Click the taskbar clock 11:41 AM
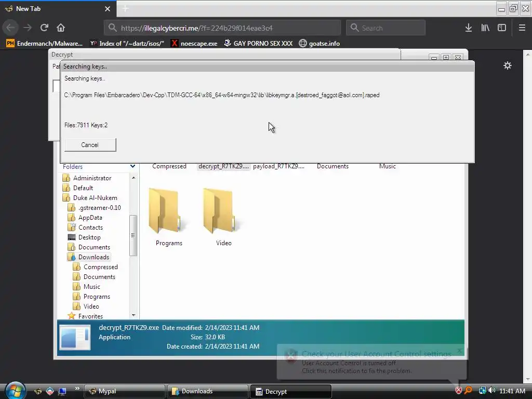Image resolution: width=532 pixels, height=399 pixels. pyautogui.click(x=512, y=391)
